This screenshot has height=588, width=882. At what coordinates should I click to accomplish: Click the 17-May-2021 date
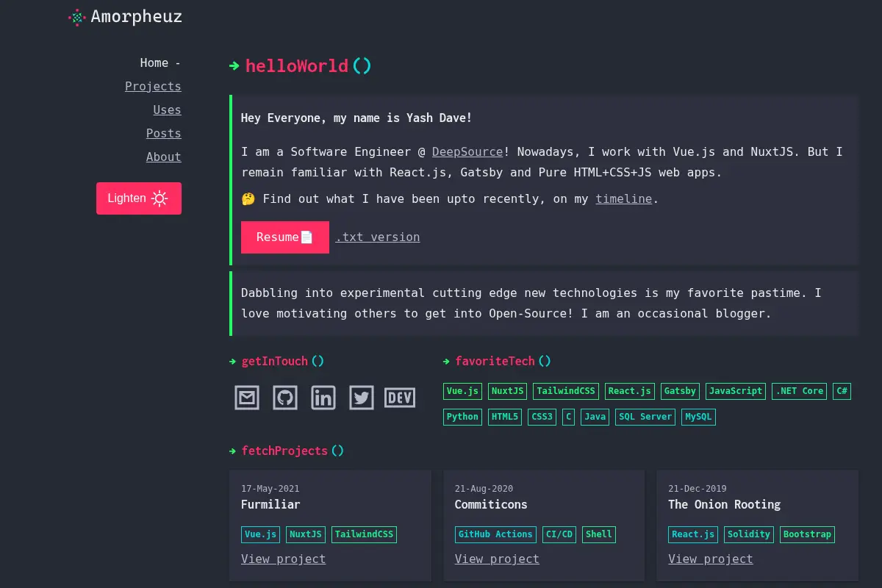click(270, 489)
